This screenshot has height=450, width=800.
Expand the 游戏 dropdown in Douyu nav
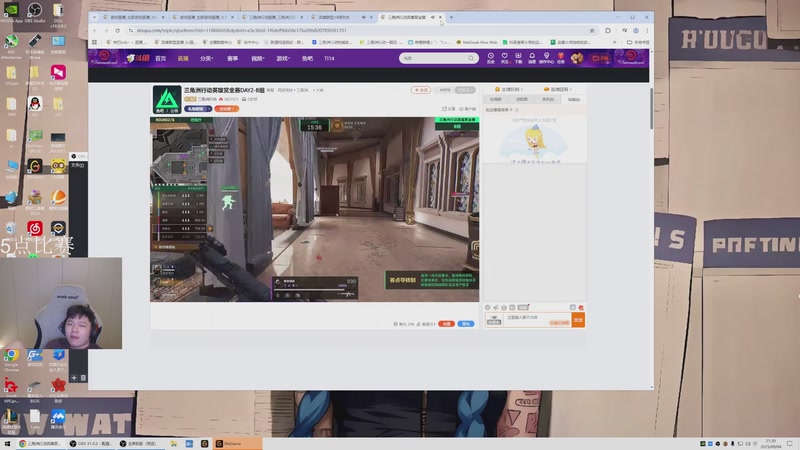(x=283, y=59)
